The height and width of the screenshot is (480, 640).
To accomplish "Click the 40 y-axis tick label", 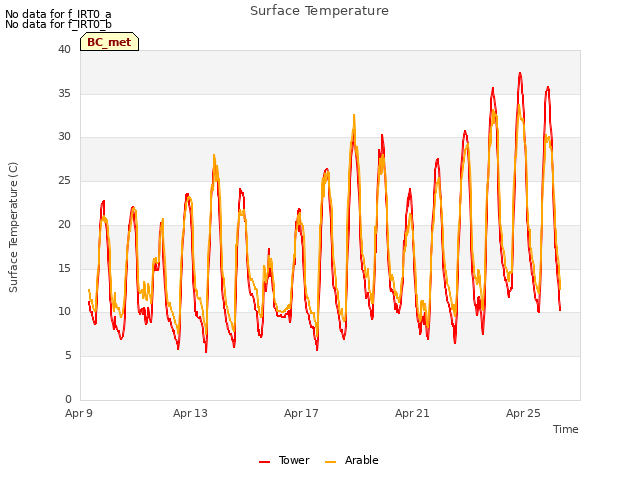I will click(x=64, y=49).
